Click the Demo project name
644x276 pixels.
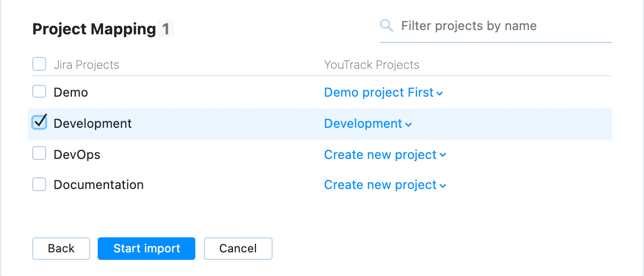coord(71,92)
